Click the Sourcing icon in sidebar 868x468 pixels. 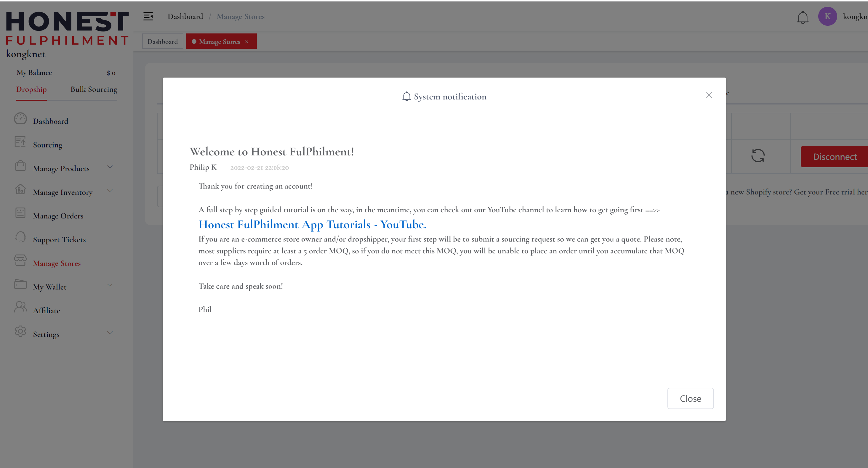click(x=20, y=142)
